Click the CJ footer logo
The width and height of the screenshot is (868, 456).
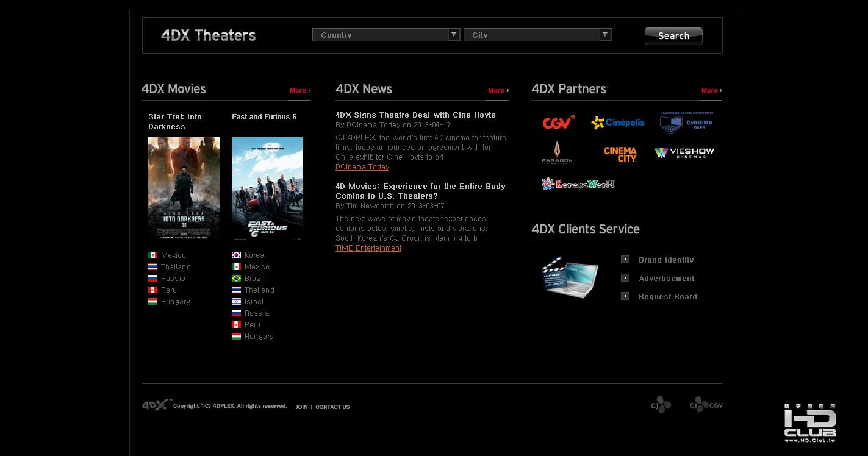[661, 405]
